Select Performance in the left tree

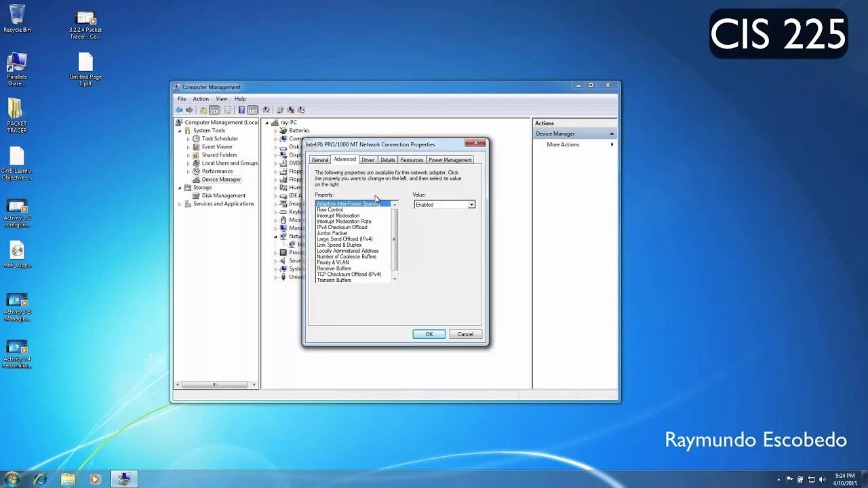(x=217, y=171)
